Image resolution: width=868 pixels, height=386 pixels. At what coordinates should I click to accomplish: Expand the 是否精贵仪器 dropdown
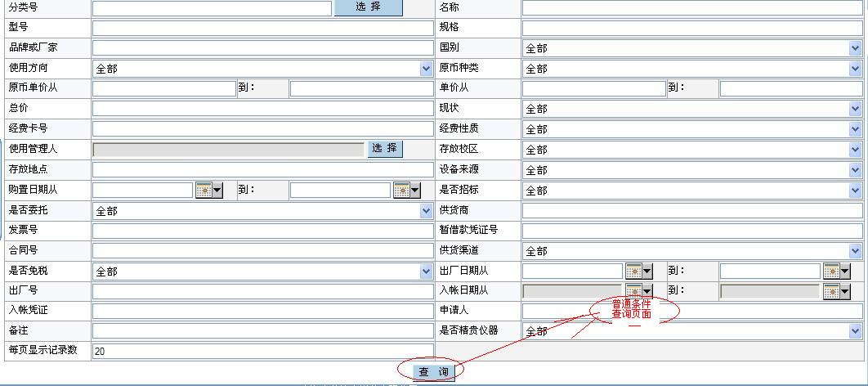pos(855,331)
